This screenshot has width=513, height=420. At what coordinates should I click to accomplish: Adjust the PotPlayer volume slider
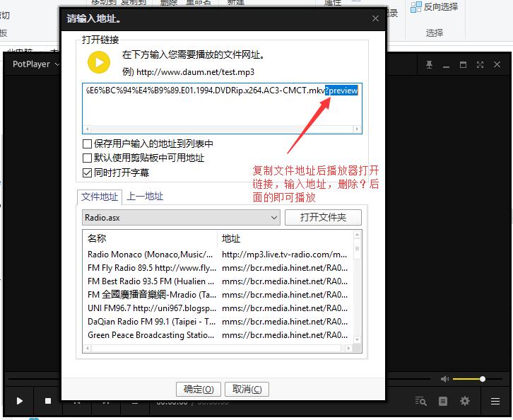(x=478, y=379)
